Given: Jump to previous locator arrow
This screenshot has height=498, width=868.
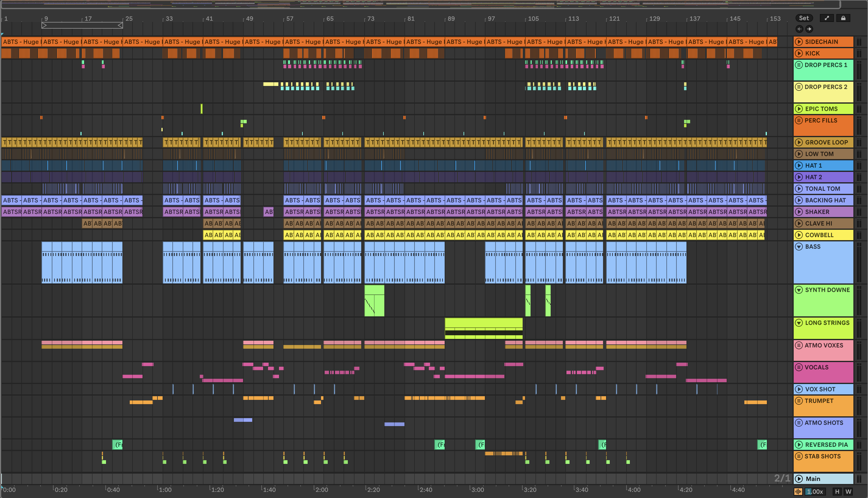Looking at the screenshot, I should coord(799,29).
